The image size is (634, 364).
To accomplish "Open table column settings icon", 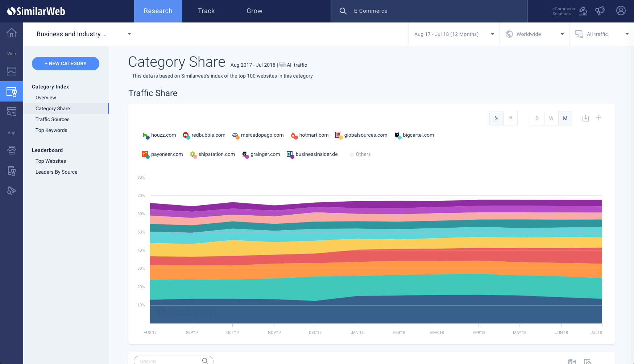I will pos(588,361).
